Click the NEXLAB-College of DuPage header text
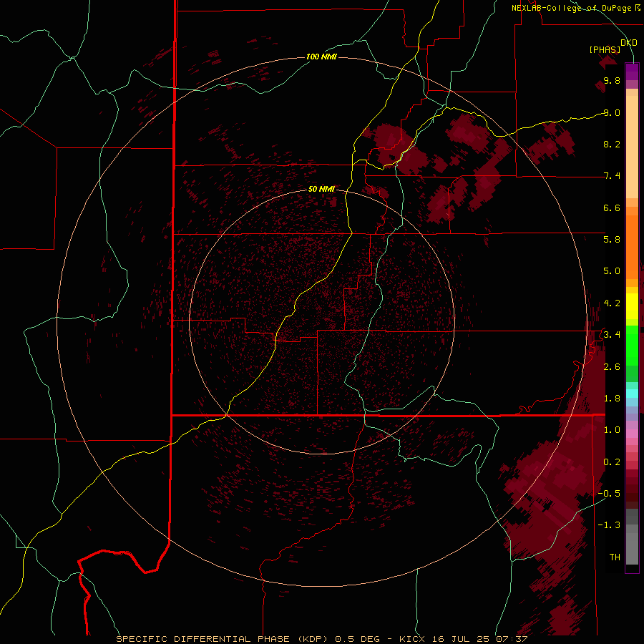 tap(571, 8)
